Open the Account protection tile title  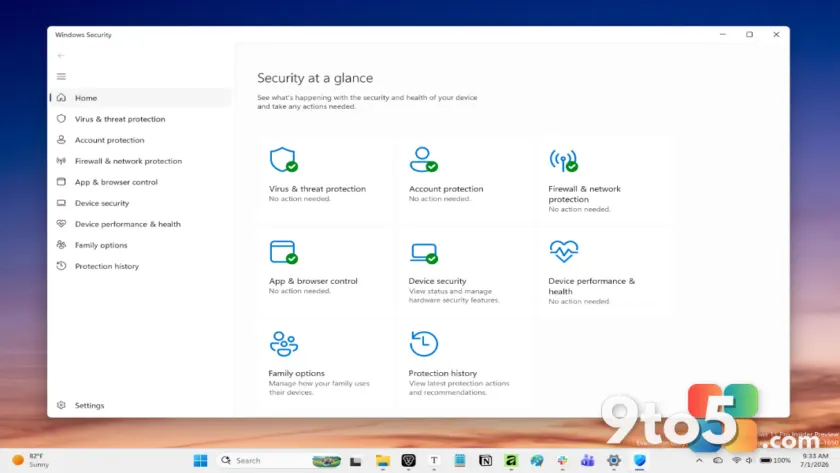coord(446,189)
